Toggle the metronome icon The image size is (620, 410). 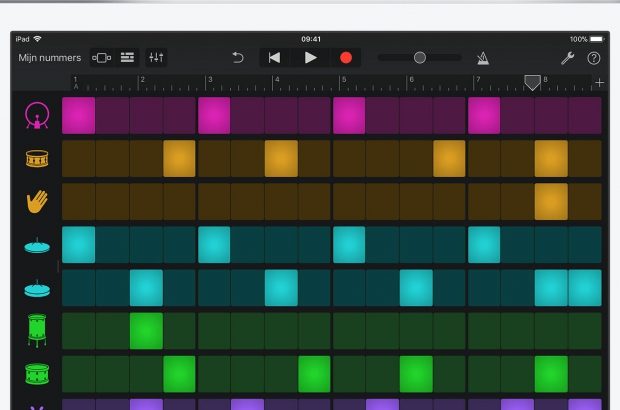[x=483, y=58]
